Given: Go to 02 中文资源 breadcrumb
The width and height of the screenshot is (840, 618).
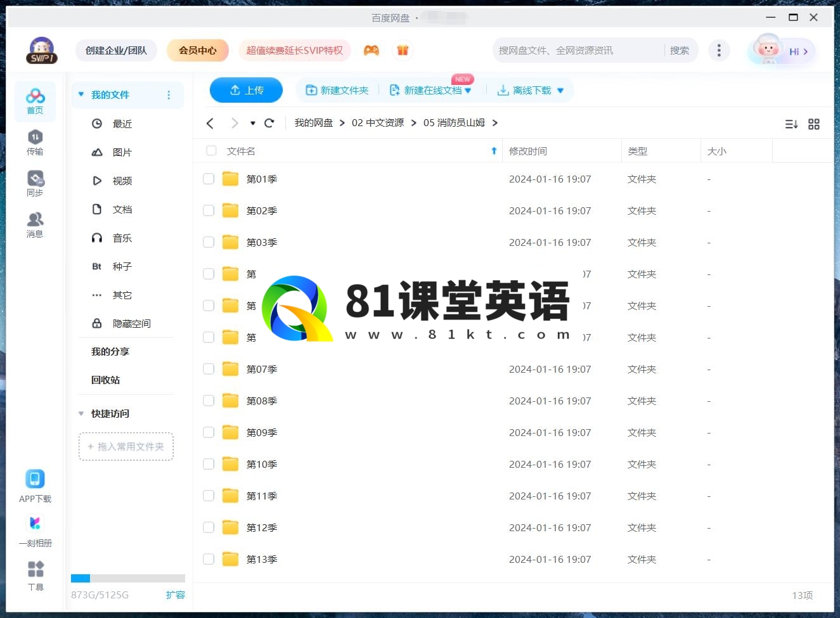Looking at the screenshot, I should click(x=378, y=123).
